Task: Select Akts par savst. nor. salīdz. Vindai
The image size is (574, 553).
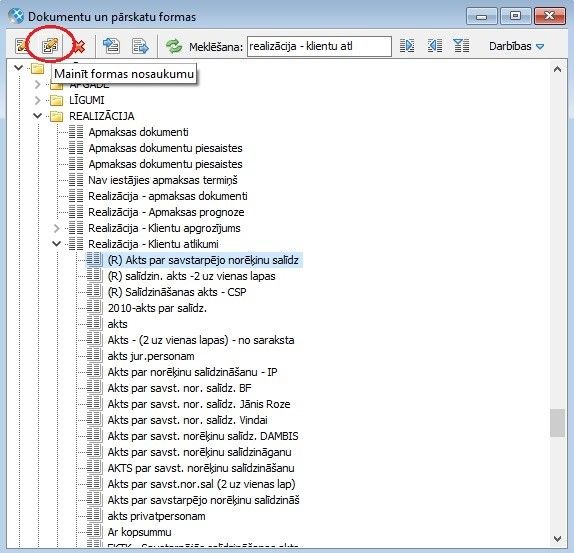Action: 187,420
